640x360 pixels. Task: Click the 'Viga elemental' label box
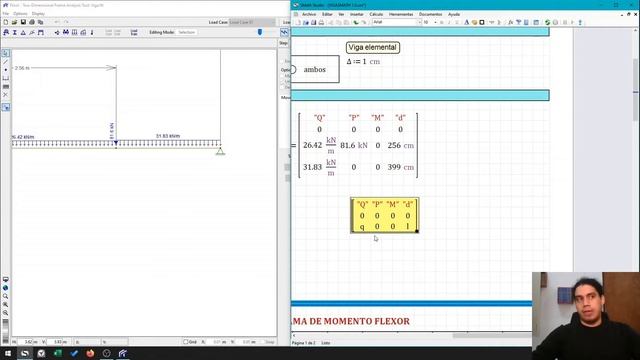pyautogui.click(x=373, y=47)
